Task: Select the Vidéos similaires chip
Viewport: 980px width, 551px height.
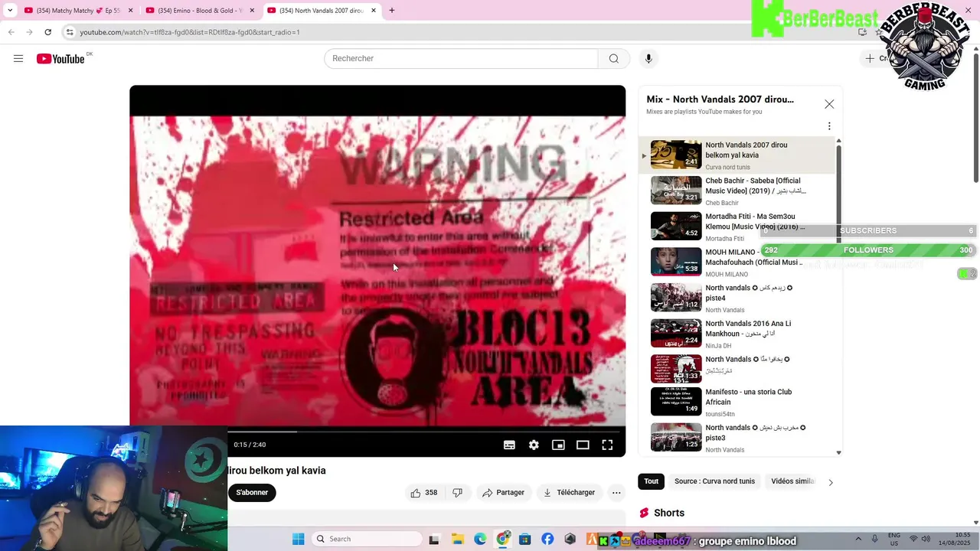Action: (x=793, y=481)
